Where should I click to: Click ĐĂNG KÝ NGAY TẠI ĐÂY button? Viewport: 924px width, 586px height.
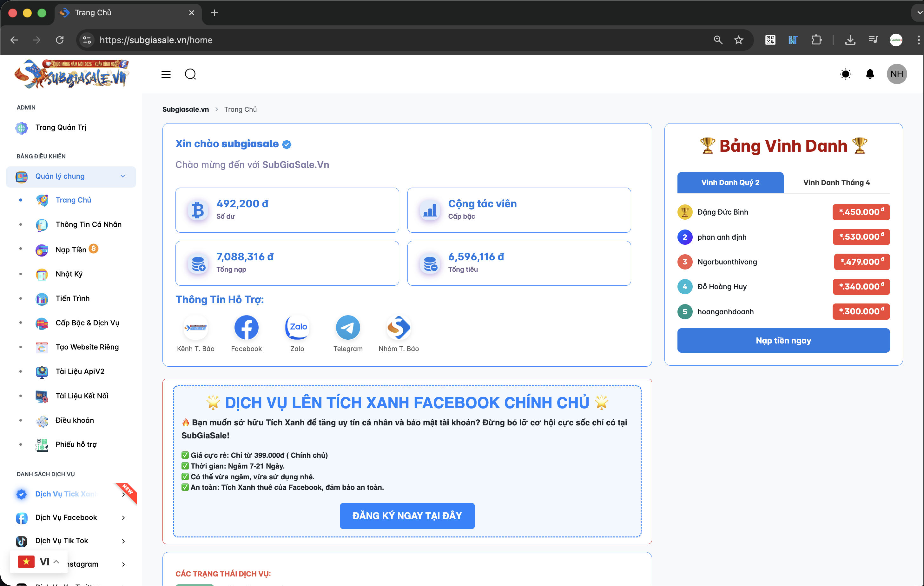[407, 516]
